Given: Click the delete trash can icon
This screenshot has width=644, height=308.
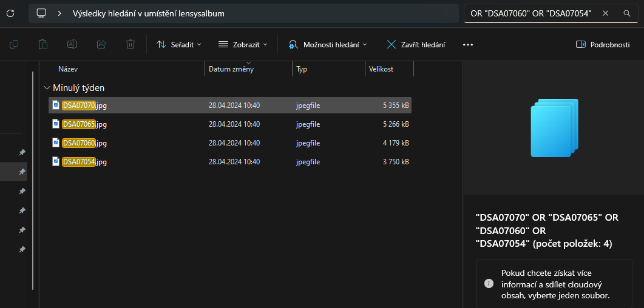Looking at the screenshot, I should click(x=130, y=44).
